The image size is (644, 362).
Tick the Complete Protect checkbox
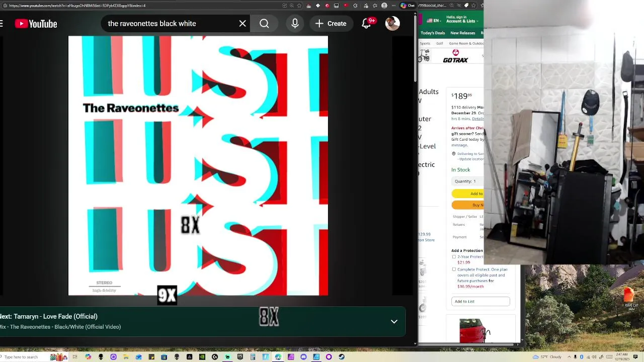tap(454, 269)
